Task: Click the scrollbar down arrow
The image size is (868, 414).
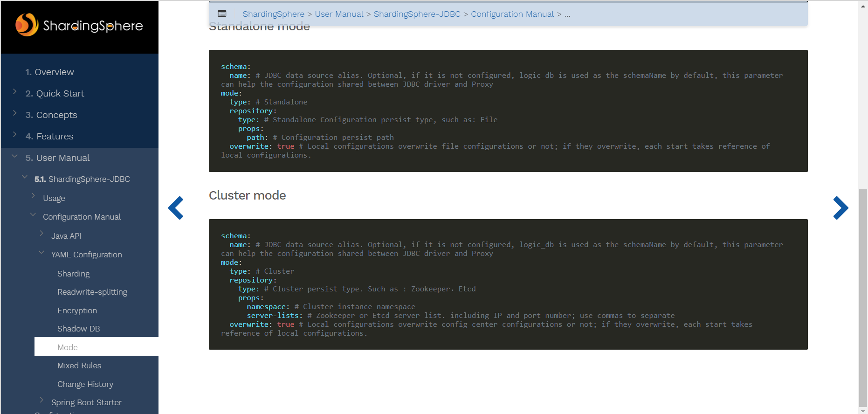Action: [x=863, y=411]
